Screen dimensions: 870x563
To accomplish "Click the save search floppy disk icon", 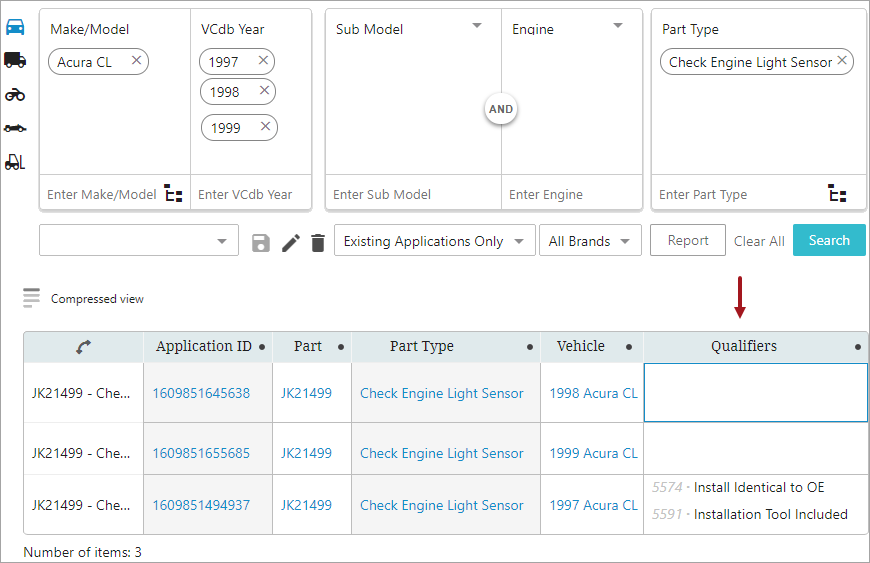I will [x=261, y=243].
